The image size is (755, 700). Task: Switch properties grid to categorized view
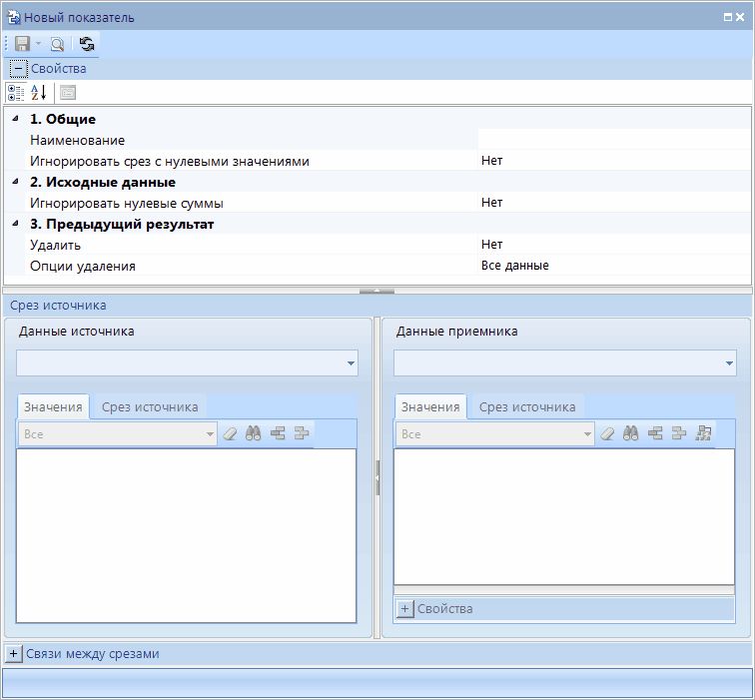pos(16,93)
